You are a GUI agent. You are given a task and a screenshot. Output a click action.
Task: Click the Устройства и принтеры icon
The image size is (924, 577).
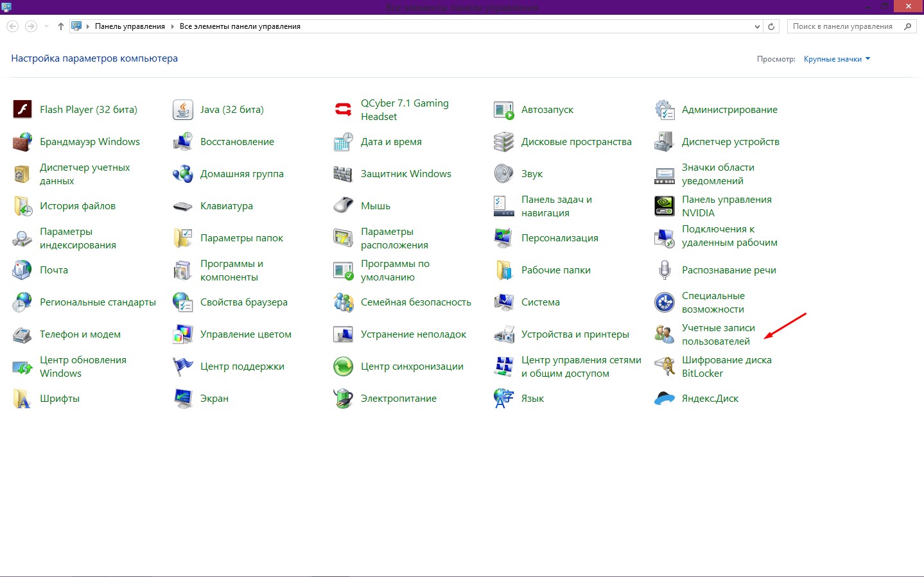(504, 334)
